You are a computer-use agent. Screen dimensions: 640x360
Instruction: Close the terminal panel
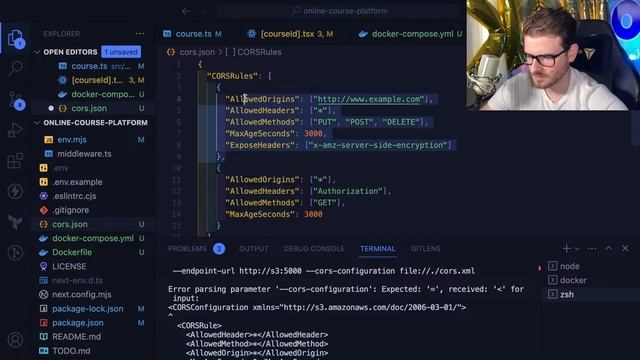(x=625, y=248)
